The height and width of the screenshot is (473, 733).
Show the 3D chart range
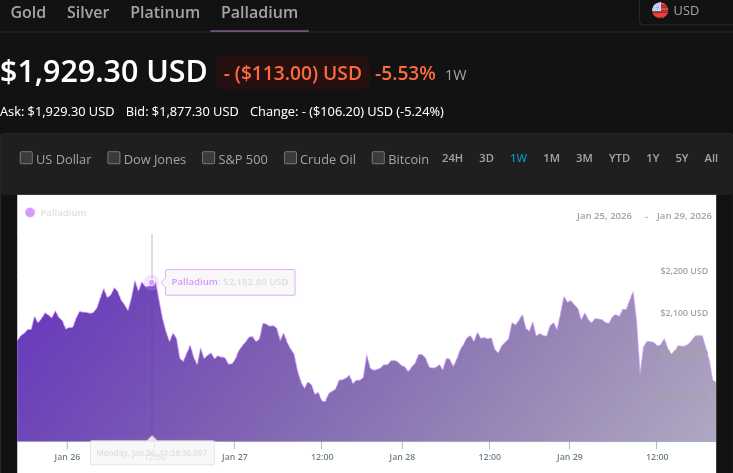click(486, 158)
